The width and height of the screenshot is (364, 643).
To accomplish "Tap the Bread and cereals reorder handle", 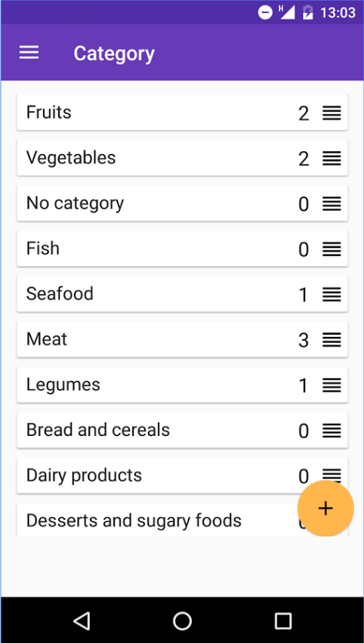I will click(x=332, y=431).
